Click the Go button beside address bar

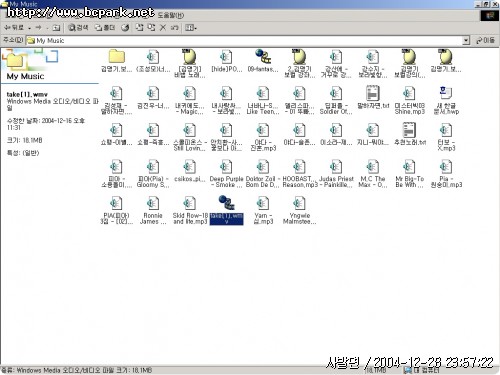485,40
